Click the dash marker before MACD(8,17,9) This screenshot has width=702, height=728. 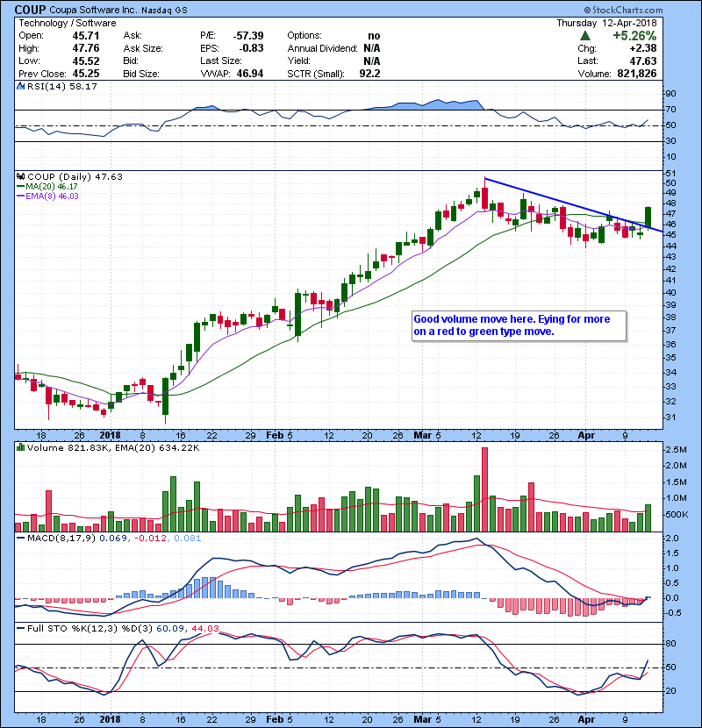(20, 539)
